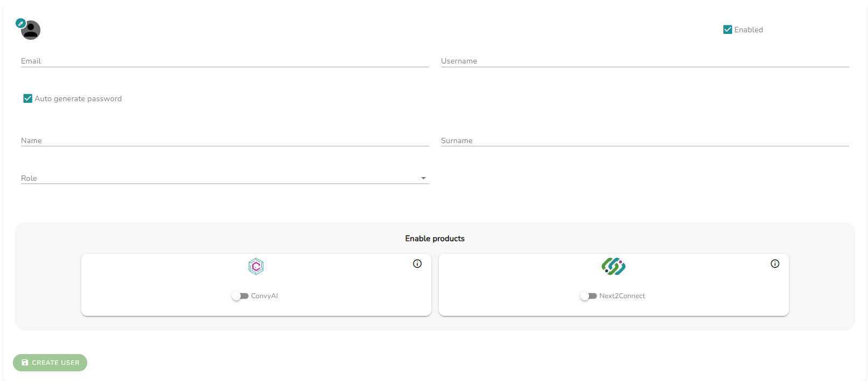Open Next2Connect info icon
This screenshot has height=381, width=868.
click(x=775, y=264)
